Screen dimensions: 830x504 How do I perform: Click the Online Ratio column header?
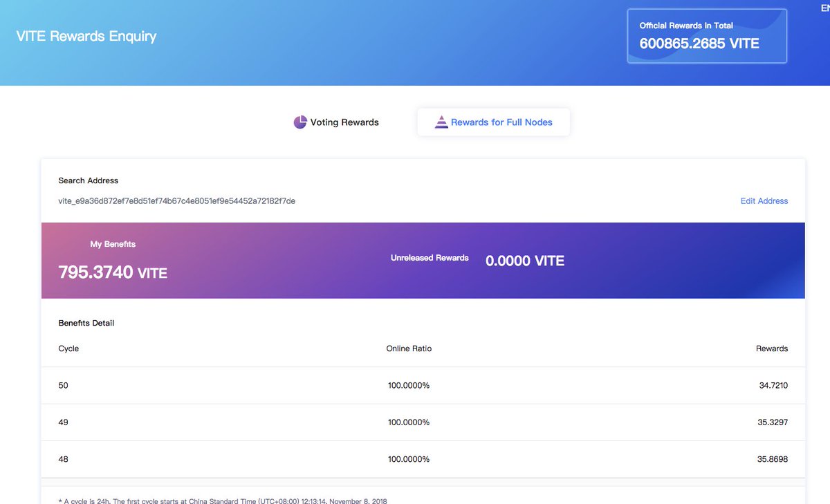click(x=409, y=348)
